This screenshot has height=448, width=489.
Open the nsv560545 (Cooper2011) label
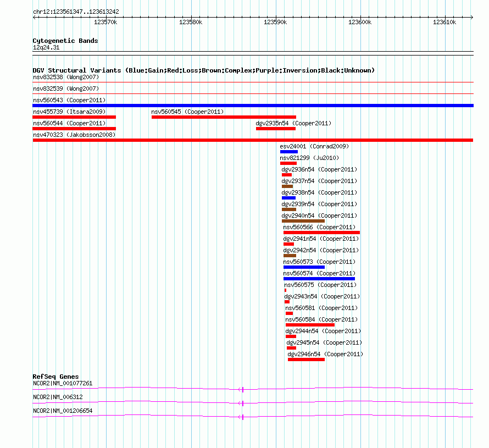pos(187,112)
